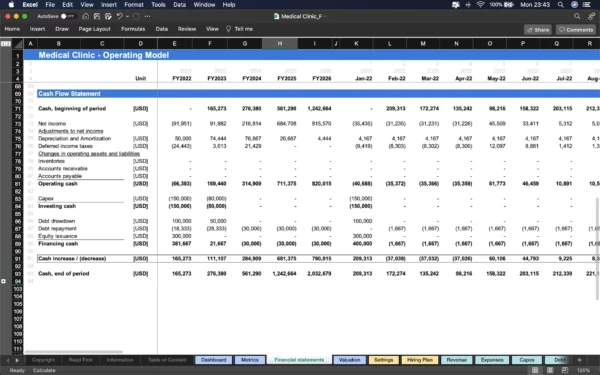Open the Data ribbon tab
This screenshot has width=600, height=375.
(162, 29)
